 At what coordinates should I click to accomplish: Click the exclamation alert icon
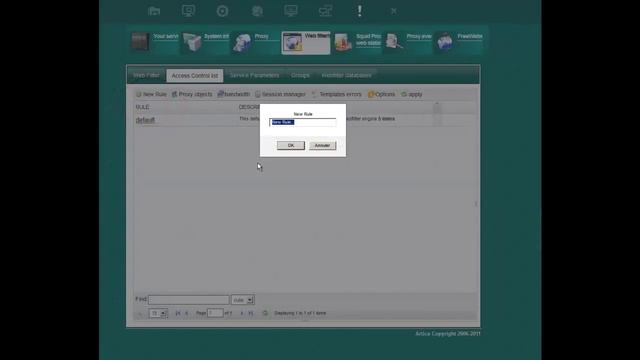tap(360, 11)
